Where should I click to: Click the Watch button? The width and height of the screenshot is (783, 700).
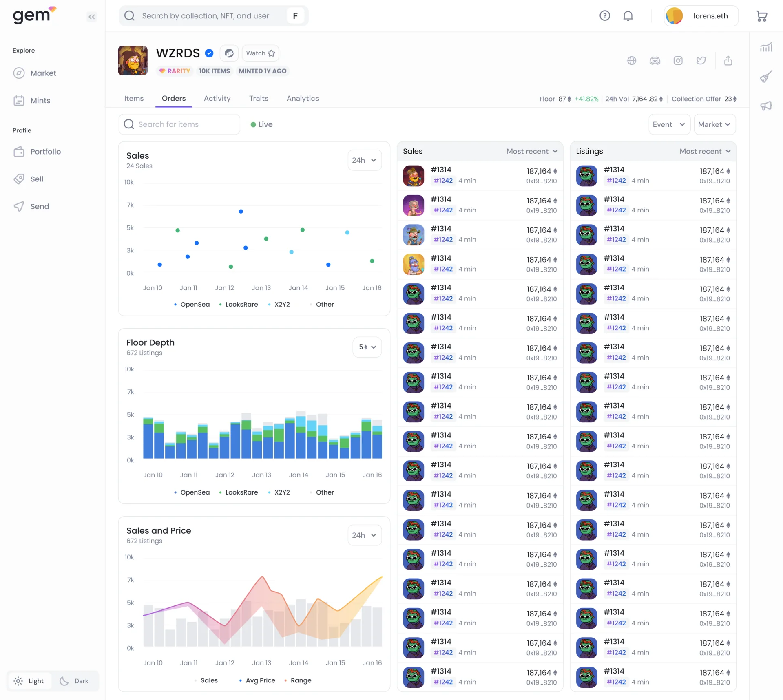click(x=261, y=53)
